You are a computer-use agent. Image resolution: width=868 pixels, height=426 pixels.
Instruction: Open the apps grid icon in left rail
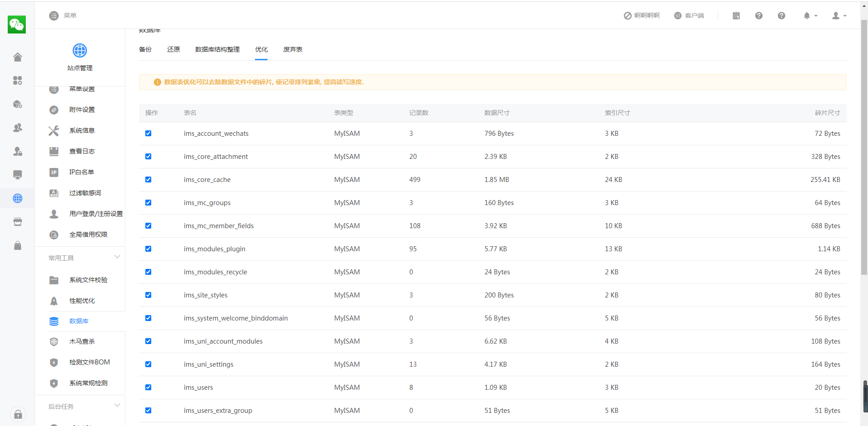pyautogui.click(x=18, y=81)
